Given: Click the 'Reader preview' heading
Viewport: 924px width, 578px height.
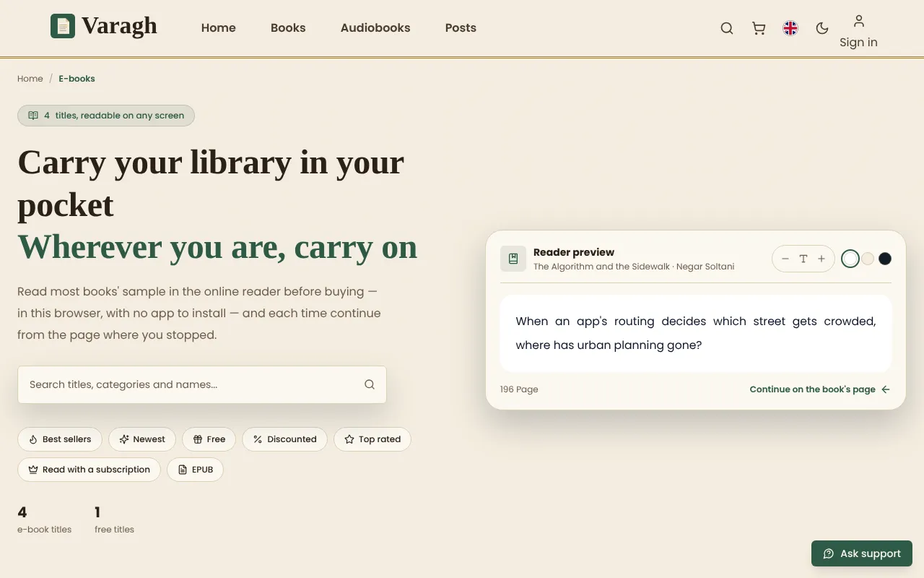Looking at the screenshot, I should tap(574, 252).
